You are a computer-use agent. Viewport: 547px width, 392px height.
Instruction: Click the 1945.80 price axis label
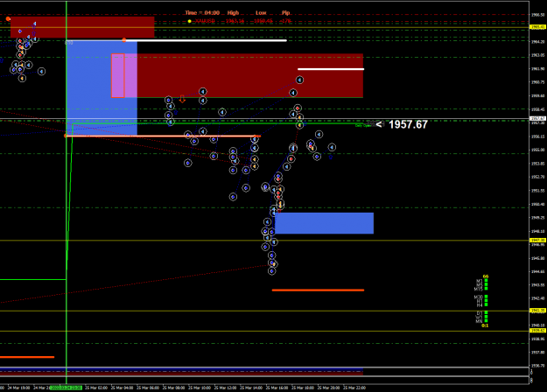coord(537,258)
